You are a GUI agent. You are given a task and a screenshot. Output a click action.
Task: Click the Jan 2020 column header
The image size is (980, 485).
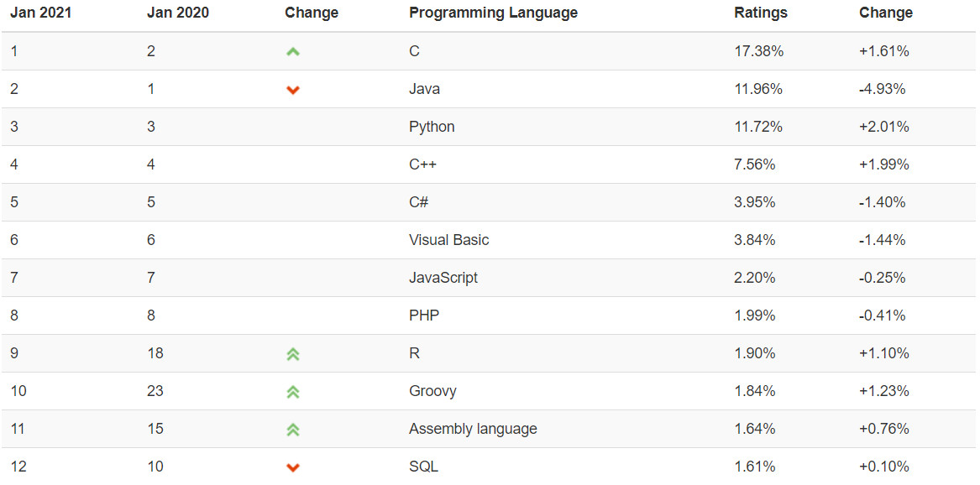coord(177,13)
